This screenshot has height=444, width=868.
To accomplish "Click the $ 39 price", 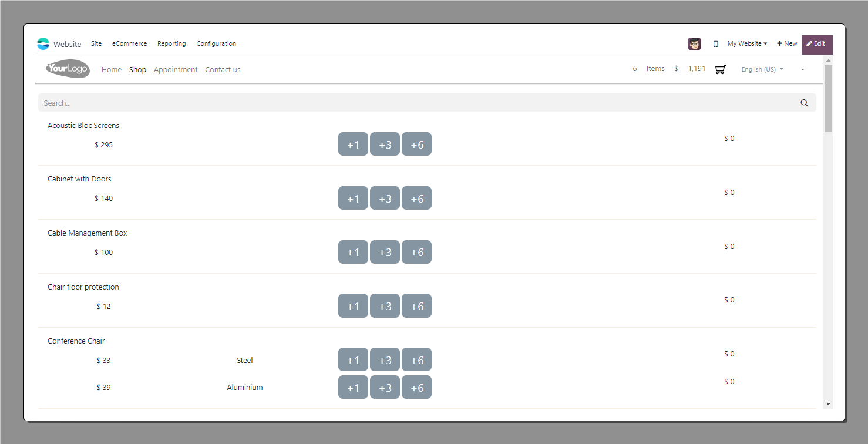I will (x=103, y=387).
